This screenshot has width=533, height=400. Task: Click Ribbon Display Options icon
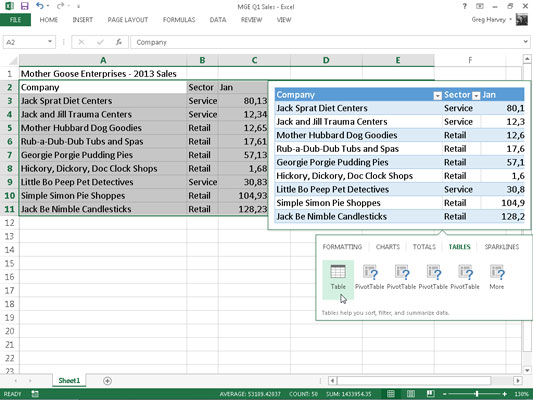point(480,6)
